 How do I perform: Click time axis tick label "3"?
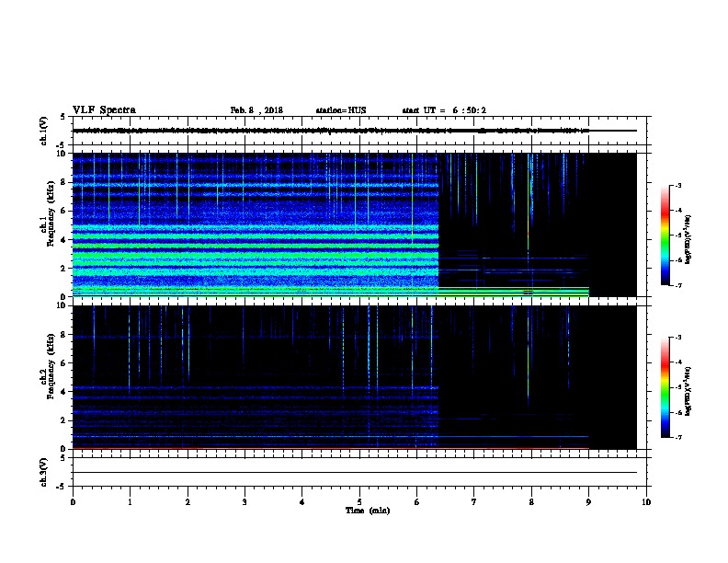coord(245,502)
